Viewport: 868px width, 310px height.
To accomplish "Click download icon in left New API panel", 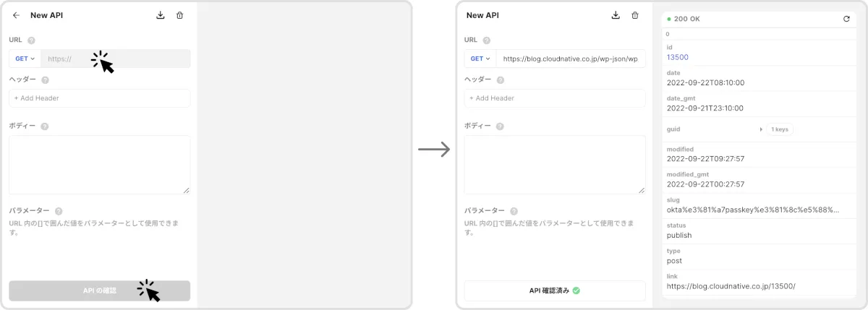I will coord(161,15).
